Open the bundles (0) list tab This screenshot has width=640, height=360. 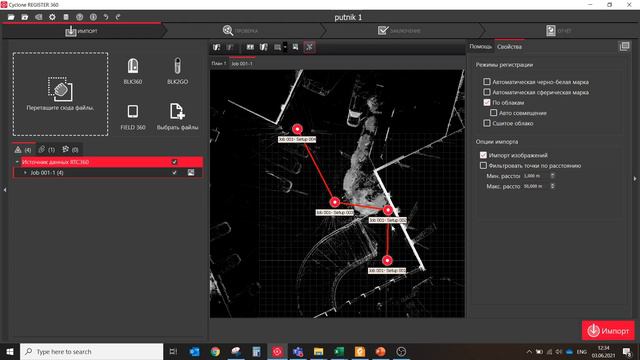point(70,150)
